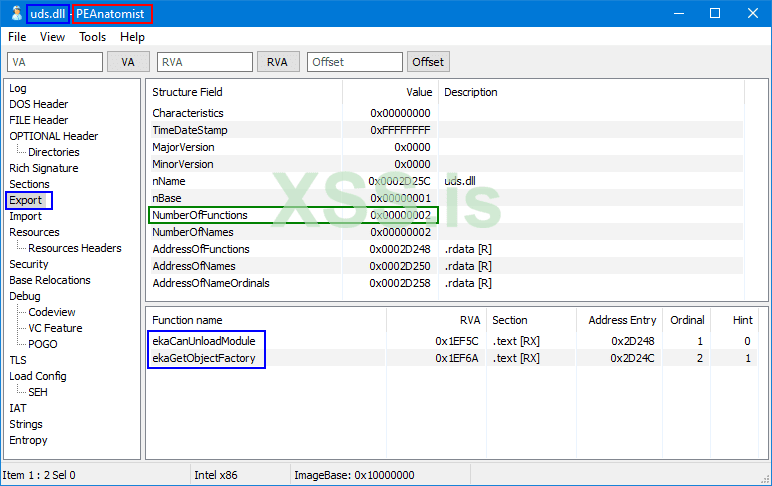Select the nName row
Image resolution: width=772 pixels, height=486 pixels.
(445, 181)
